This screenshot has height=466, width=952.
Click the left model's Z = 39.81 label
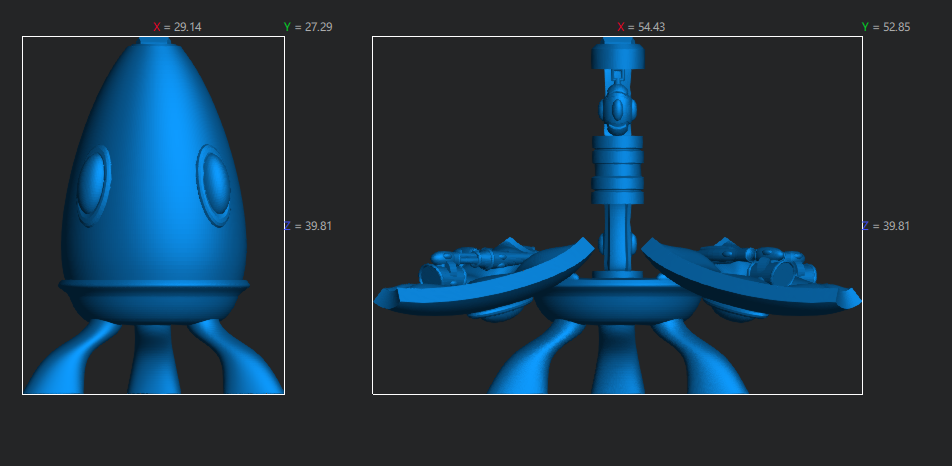[x=308, y=226]
